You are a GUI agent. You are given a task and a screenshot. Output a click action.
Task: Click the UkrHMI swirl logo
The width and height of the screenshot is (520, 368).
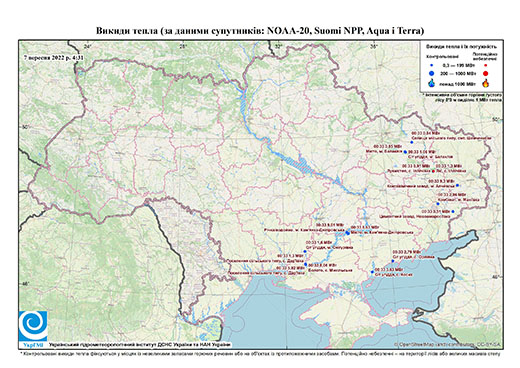(33, 327)
